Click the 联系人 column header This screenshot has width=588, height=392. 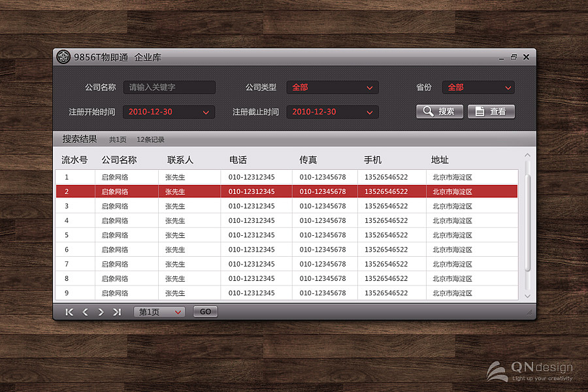180,160
